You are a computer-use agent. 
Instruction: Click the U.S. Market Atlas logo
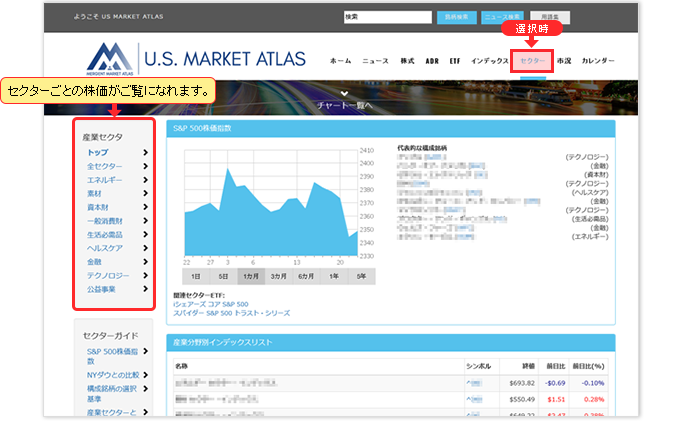[196, 59]
